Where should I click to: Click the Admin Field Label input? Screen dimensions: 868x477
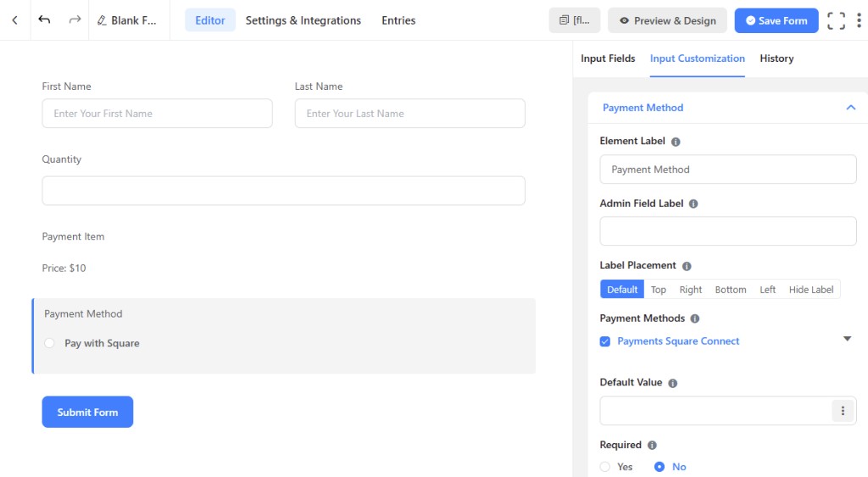pos(728,230)
